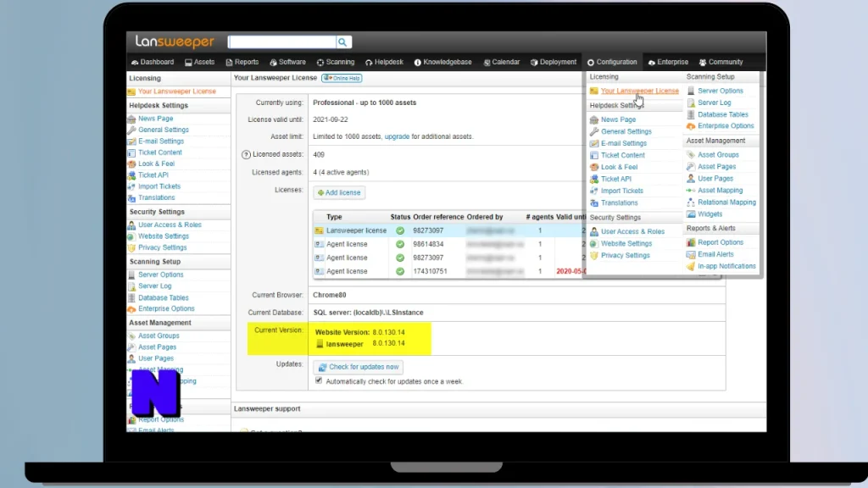Click User Access & Roles icon in left sidebar
This screenshot has height=488, width=868.
tap(131, 225)
